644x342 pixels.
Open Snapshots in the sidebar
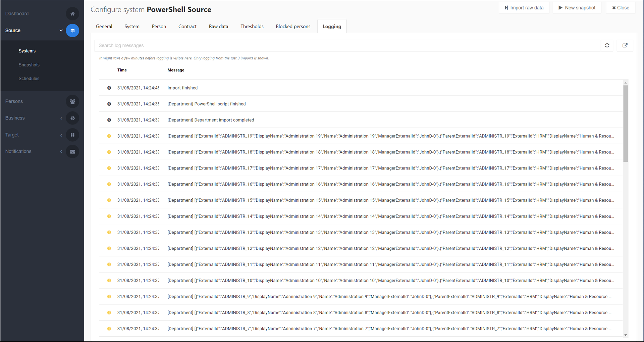click(x=29, y=65)
